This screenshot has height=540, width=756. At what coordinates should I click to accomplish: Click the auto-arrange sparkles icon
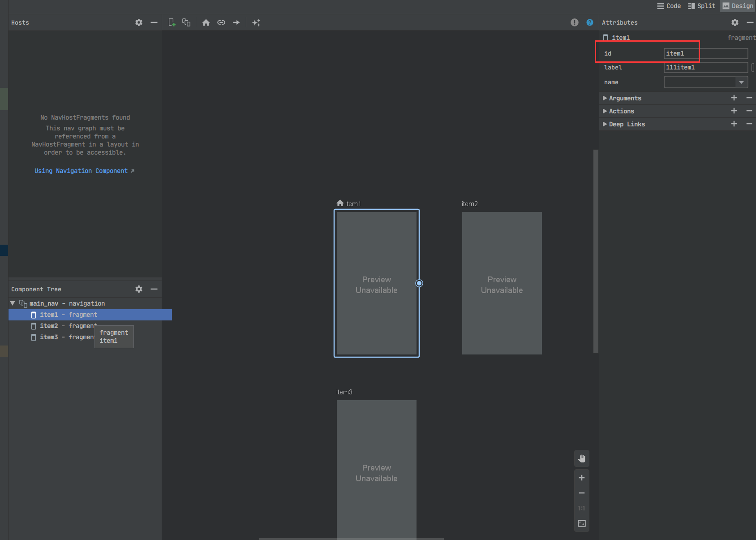point(257,22)
